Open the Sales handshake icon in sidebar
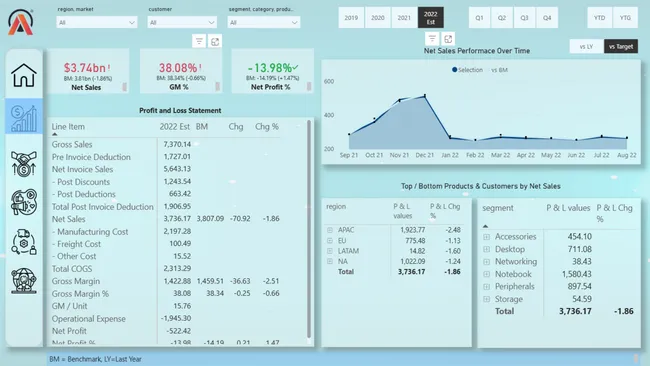Screen dimensions: 650x366 tap(24, 163)
